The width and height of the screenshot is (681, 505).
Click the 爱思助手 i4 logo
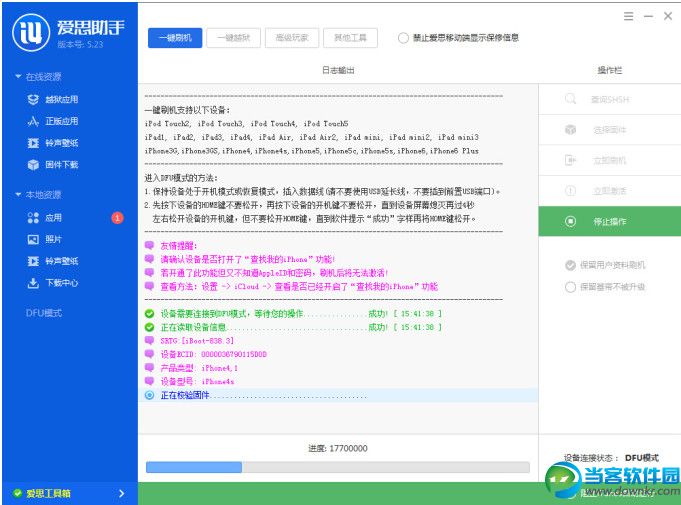coord(31,32)
